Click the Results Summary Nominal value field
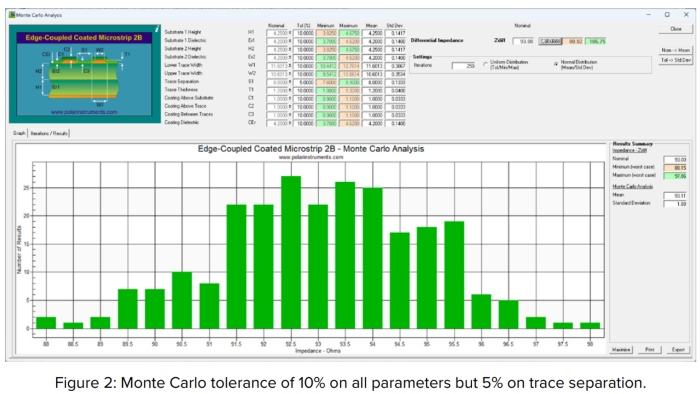This screenshot has width=700, height=394. pyautogui.click(x=675, y=159)
